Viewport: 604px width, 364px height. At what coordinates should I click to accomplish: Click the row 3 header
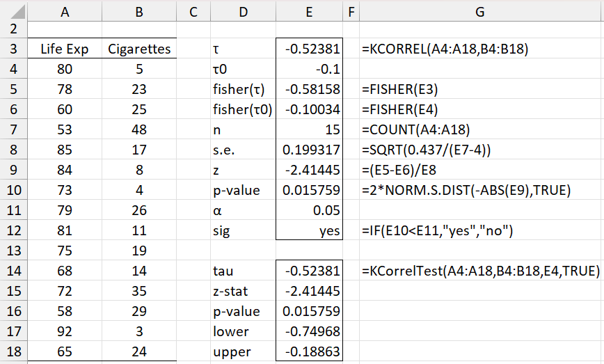13,49
